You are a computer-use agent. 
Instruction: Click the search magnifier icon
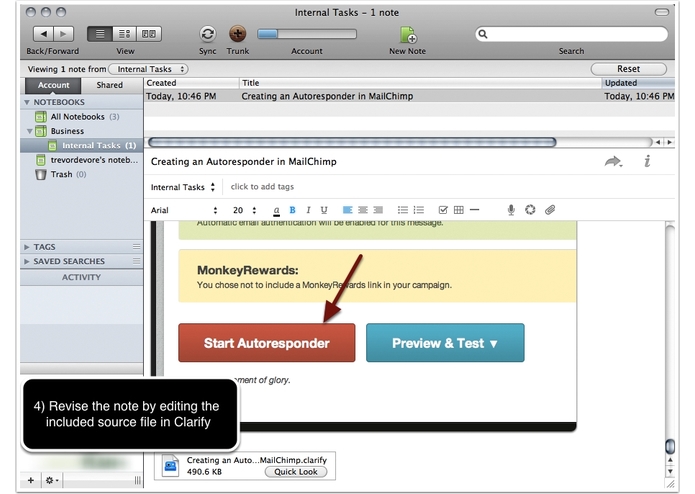(x=483, y=34)
